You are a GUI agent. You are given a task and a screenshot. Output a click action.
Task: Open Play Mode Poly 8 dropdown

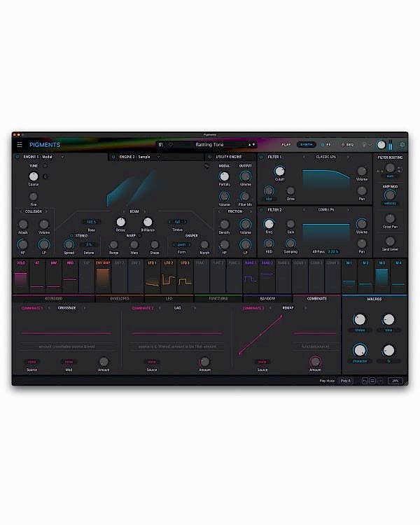[345, 381]
